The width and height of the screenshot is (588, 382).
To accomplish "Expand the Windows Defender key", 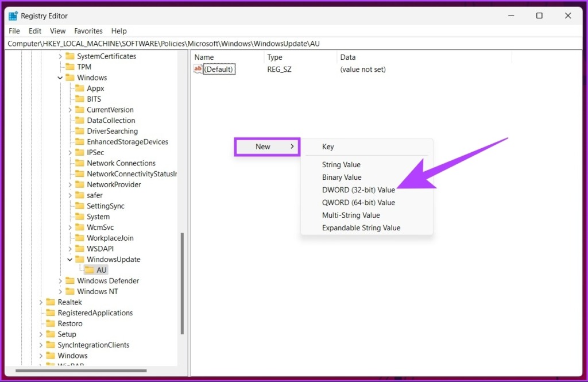I will click(x=60, y=281).
